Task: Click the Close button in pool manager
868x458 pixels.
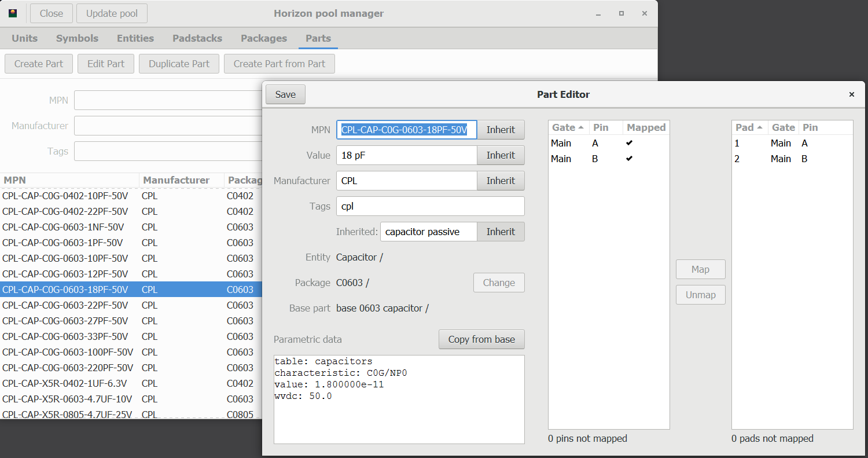Action: (x=52, y=13)
